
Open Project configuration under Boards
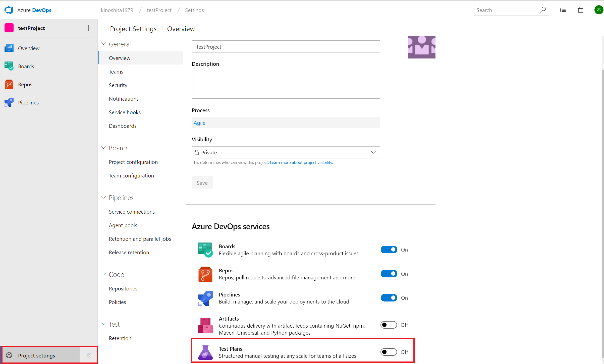[x=133, y=162]
